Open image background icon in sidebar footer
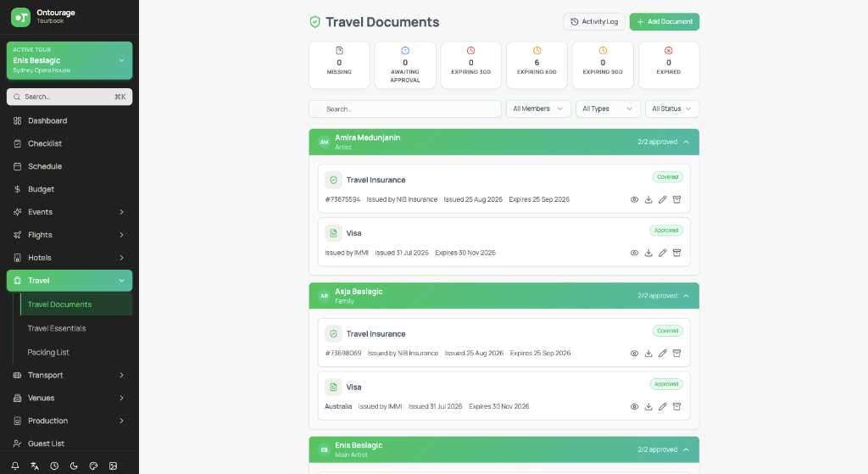The height and width of the screenshot is (474, 868). point(113,466)
